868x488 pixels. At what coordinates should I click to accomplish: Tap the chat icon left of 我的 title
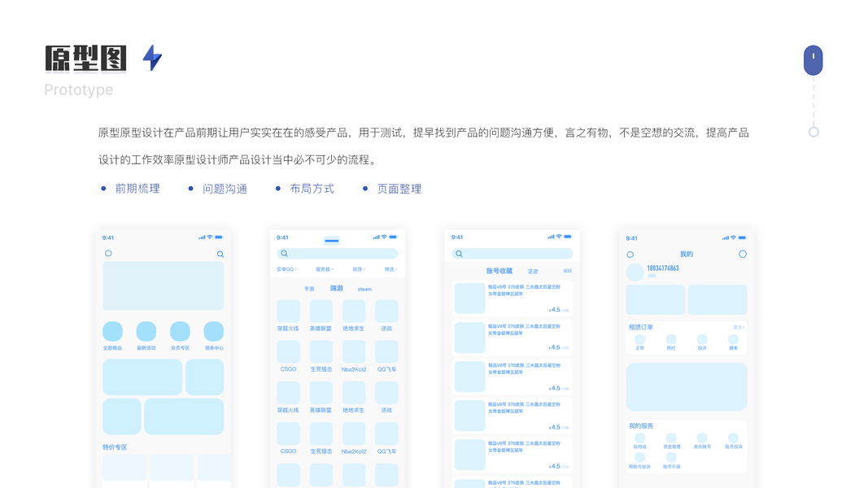pyautogui.click(x=630, y=255)
